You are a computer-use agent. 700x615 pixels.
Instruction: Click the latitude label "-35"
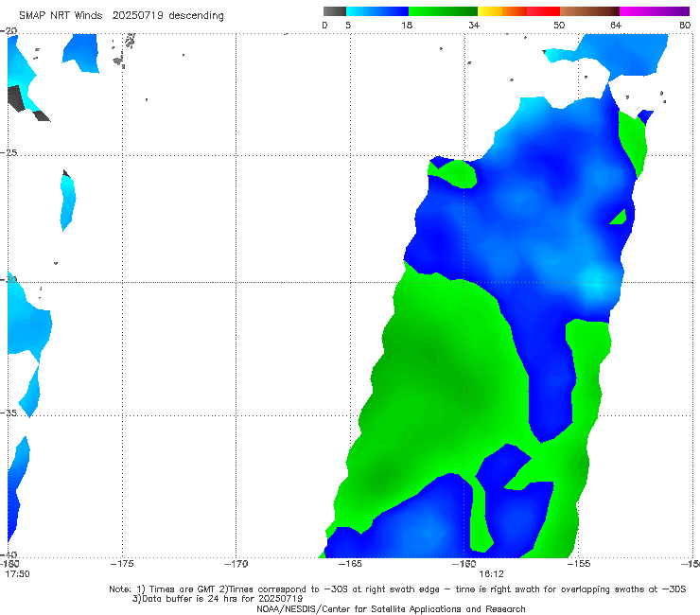(9, 413)
